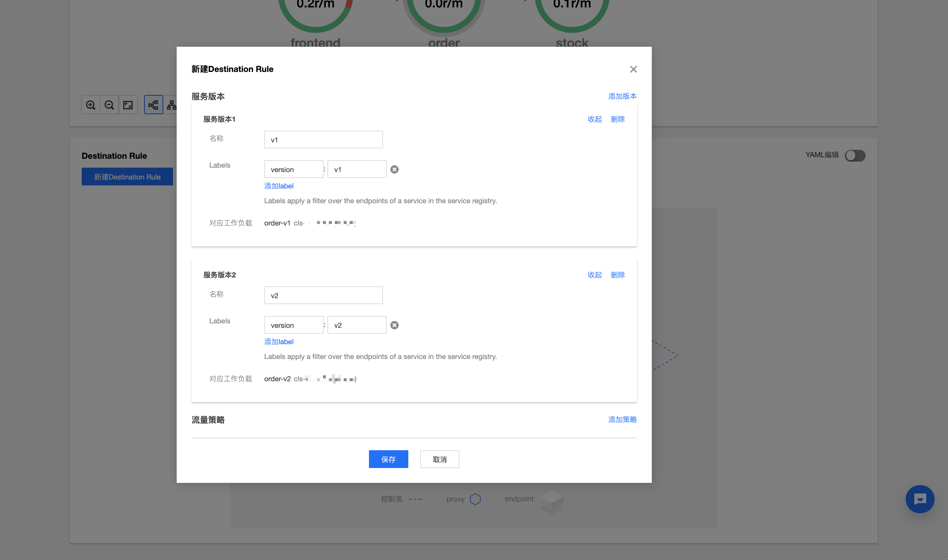The width and height of the screenshot is (948, 560).
Task: Click the fit-to-screen icon
Action: 128,105
